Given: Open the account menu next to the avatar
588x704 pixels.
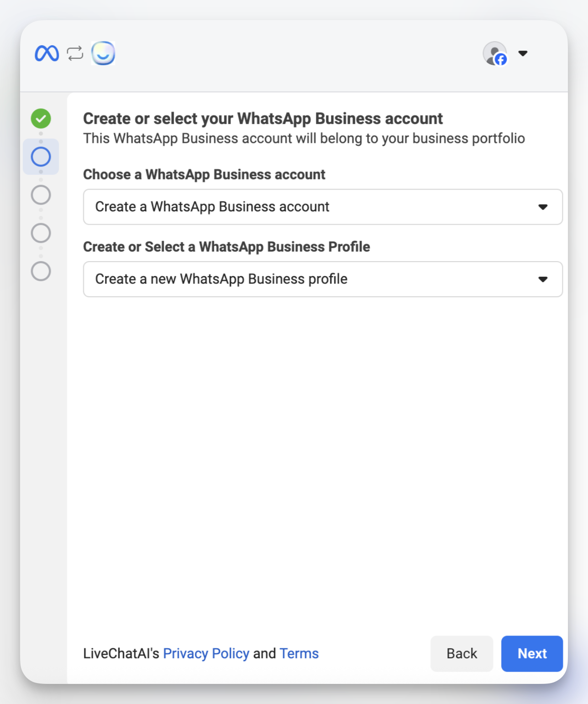Looking at the screenshot, I should (522, 53).
